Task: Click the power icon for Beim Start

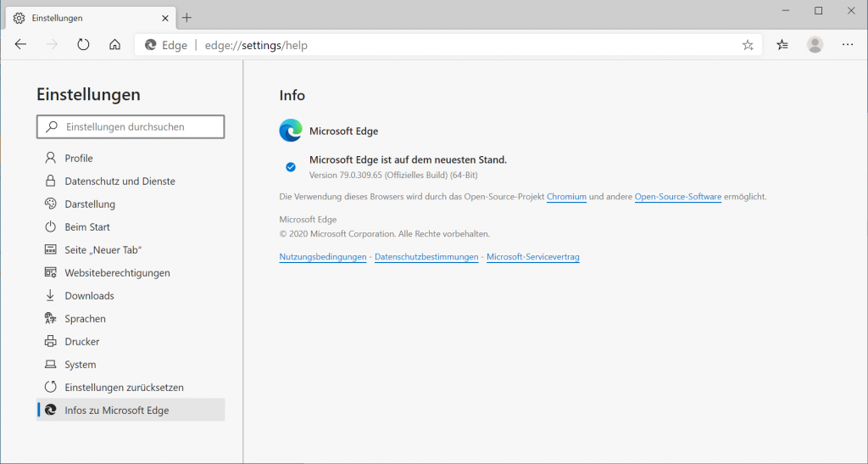Action: [x=50, y=226]
